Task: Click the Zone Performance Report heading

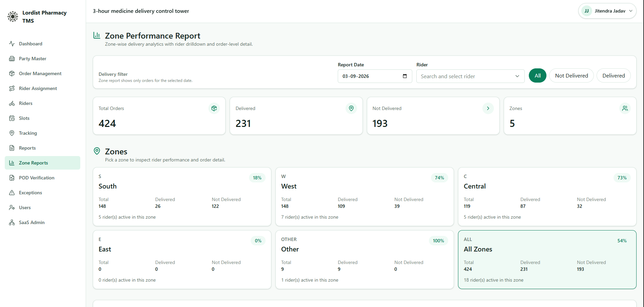Action: pyautogui.click(x=152, y=36)
